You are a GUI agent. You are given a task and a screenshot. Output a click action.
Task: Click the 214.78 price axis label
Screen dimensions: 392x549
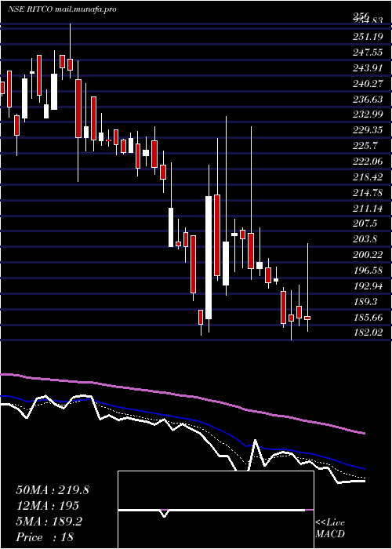click(x=368, y=193)
